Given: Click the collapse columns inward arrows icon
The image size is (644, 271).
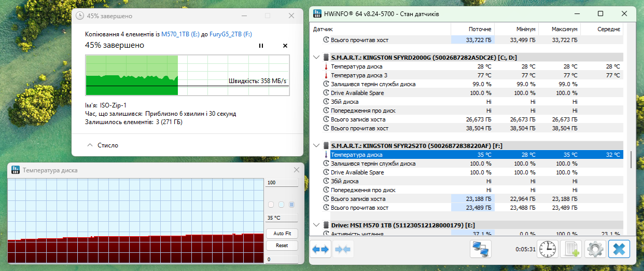Looking at the screenshot, I should [342, 250].
